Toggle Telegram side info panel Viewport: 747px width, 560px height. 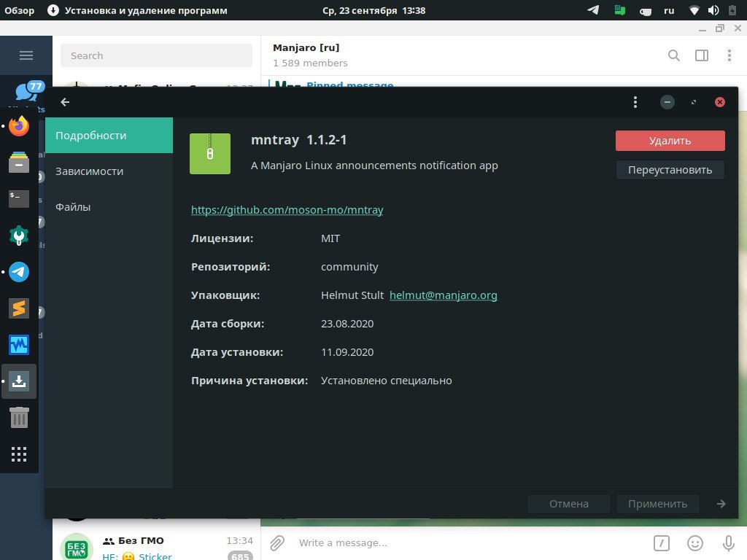[x=702, y=55]
